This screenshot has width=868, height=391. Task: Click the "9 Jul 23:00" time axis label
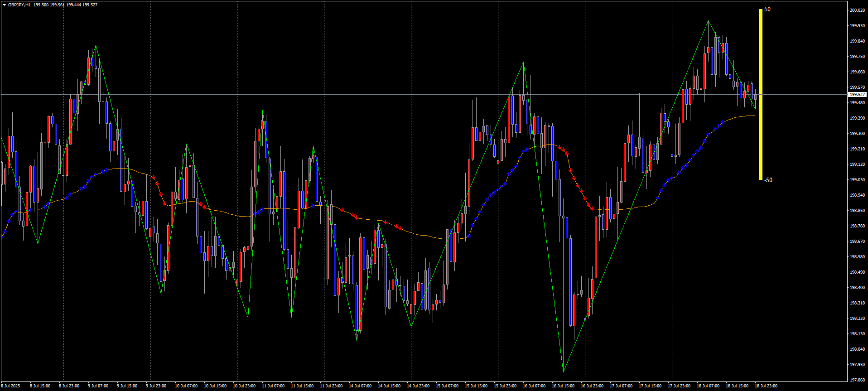point(156,386)
